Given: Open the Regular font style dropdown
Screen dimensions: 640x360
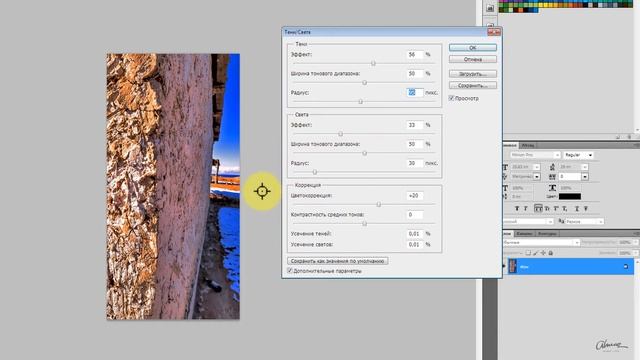Looking at the screenshot, I should pos(578,155).
